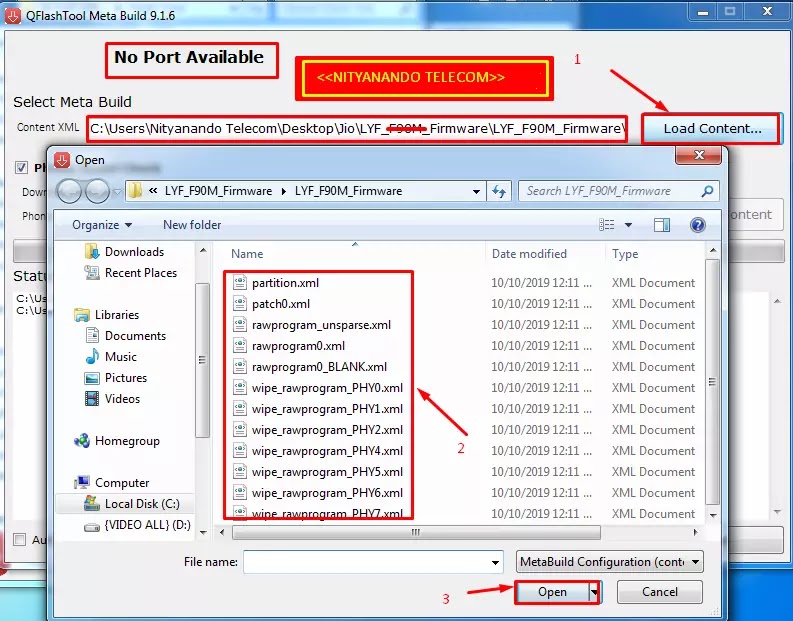This screenshot has width=793, height=621.
Task: Open the recent locations dropdown arrow
Action: click(117, 192)
